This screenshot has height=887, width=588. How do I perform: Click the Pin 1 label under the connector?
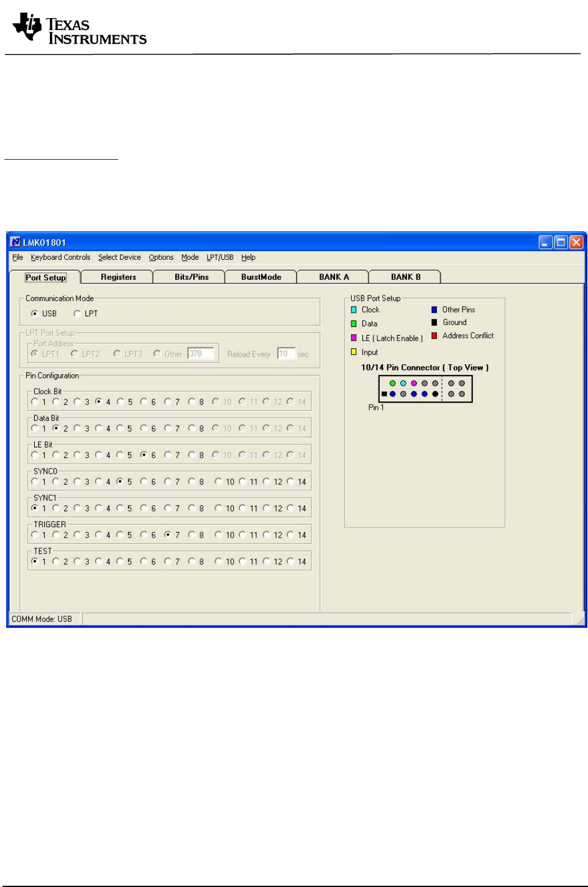click(376, 408)
